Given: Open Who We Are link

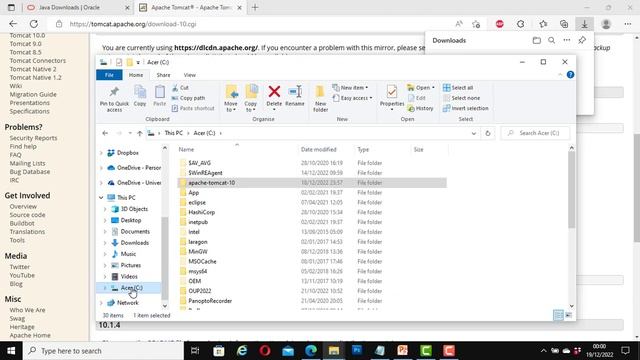Looking at the screenshot, I should (27, 310).
